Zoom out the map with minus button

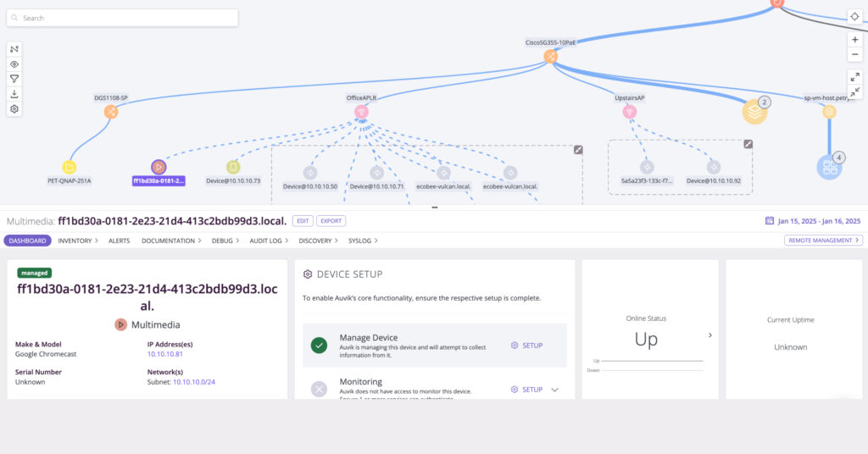coord(854,54)
